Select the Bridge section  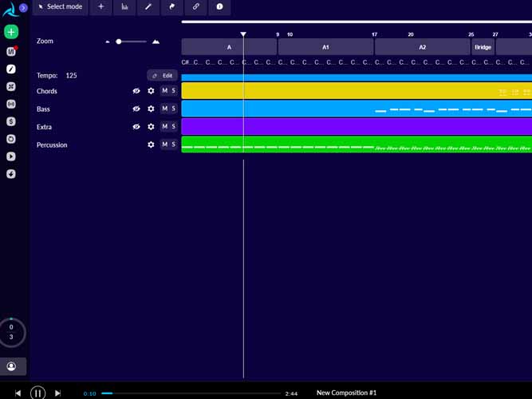pos(483,47)
